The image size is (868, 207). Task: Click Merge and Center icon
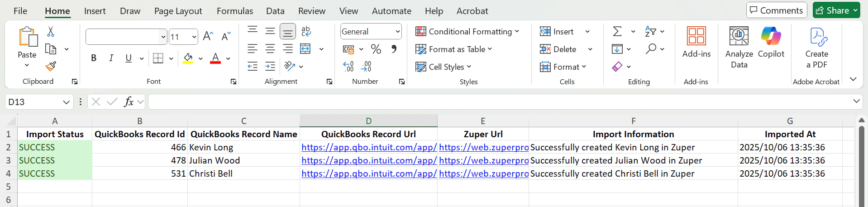pyautogui.click(x=306, y=49)
